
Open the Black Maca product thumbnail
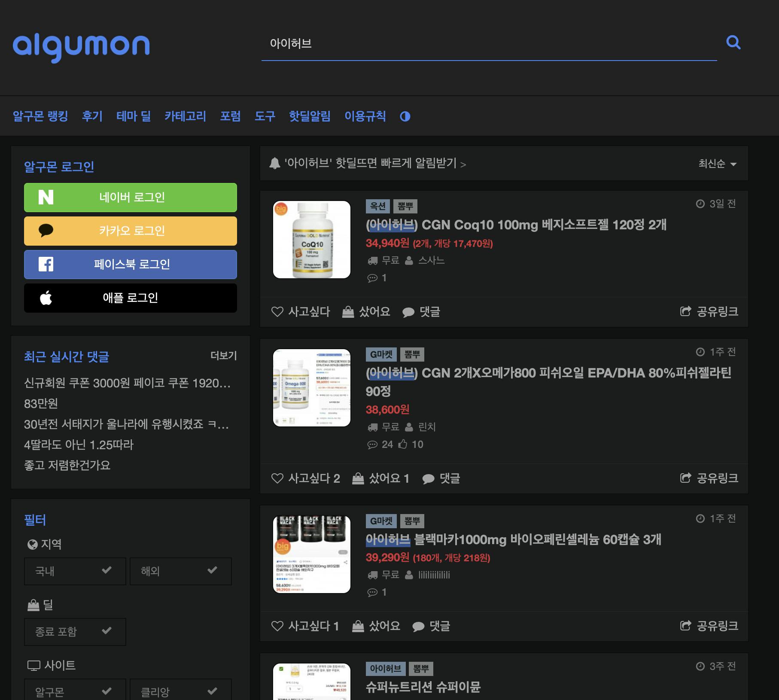312,554
